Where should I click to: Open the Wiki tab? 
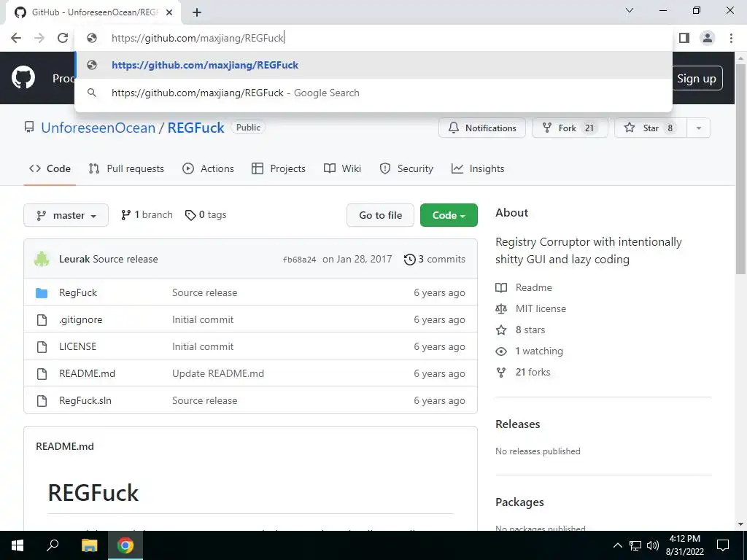click(x=343, y=168)
